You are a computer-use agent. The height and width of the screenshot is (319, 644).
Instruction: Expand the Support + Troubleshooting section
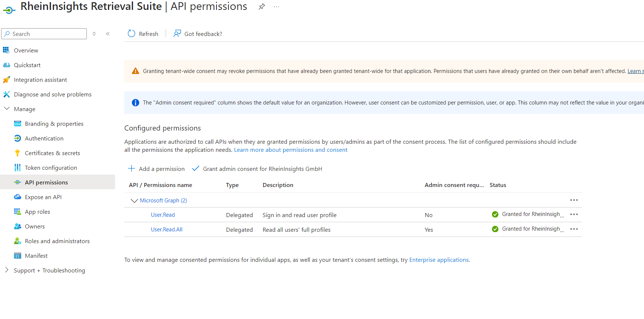pyautogui.click(x=7, y=270)
